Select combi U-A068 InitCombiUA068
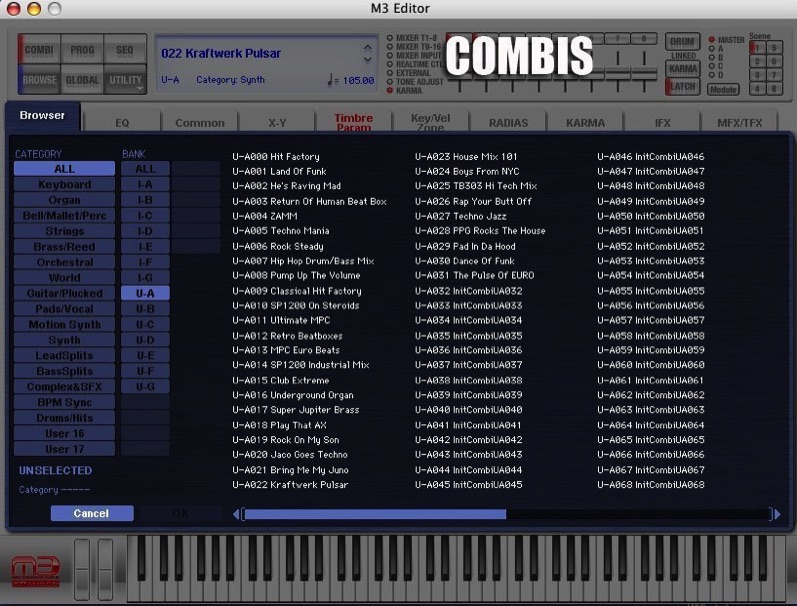The width and height of the screenshot is (797, 606). pyautogui.click(x=651, y=484)
